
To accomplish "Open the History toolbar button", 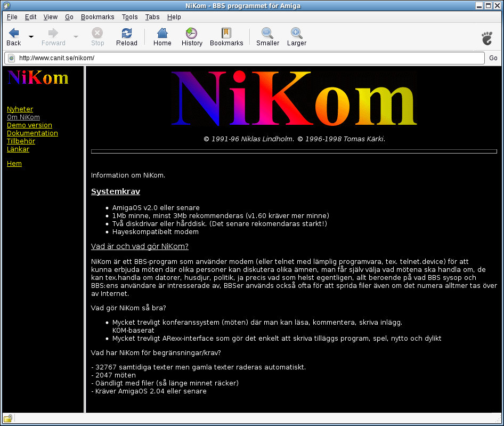I will click(x=192, y=37).
